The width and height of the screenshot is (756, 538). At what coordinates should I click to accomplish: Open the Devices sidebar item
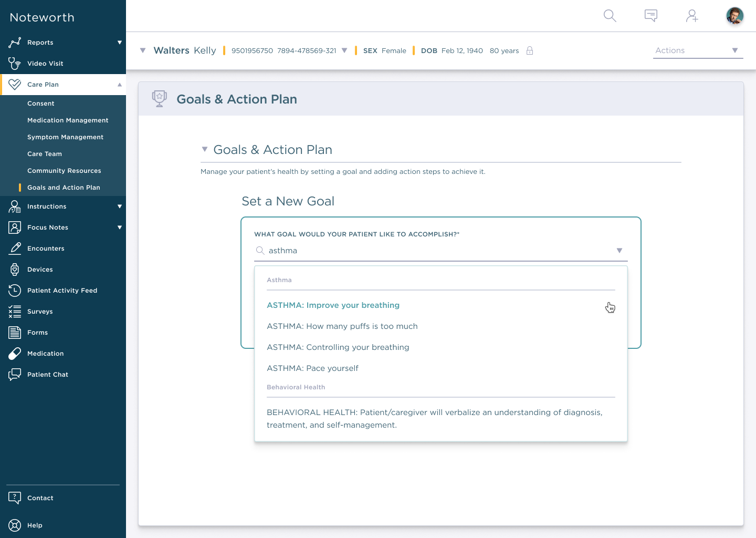pos(40,270)
